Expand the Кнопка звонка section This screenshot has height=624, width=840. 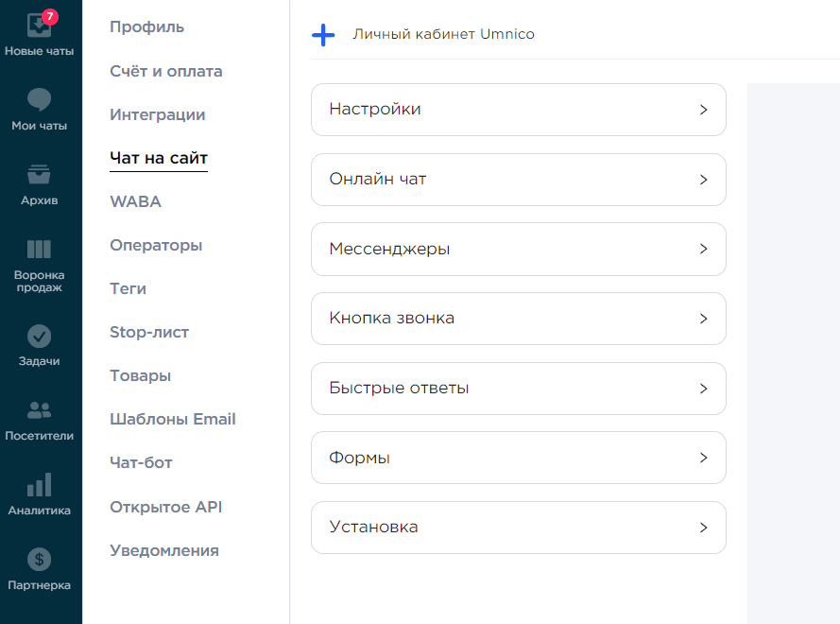pos(518,319)
